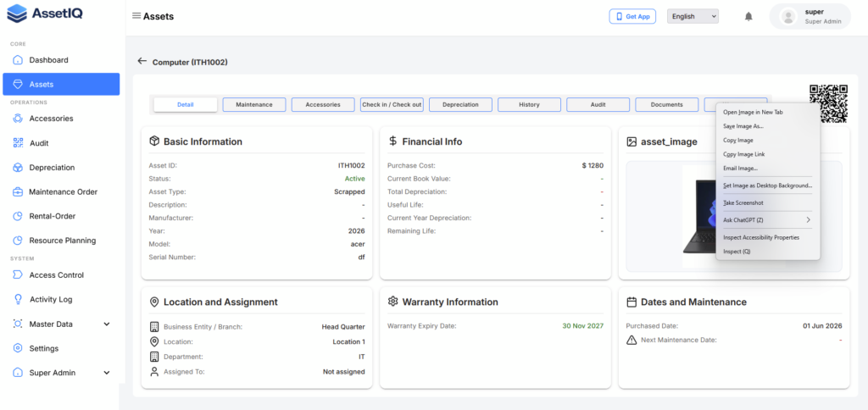Toggle the hamburger menu beside Assets
The height and width of the screenshot is (410, 868).
136,15
